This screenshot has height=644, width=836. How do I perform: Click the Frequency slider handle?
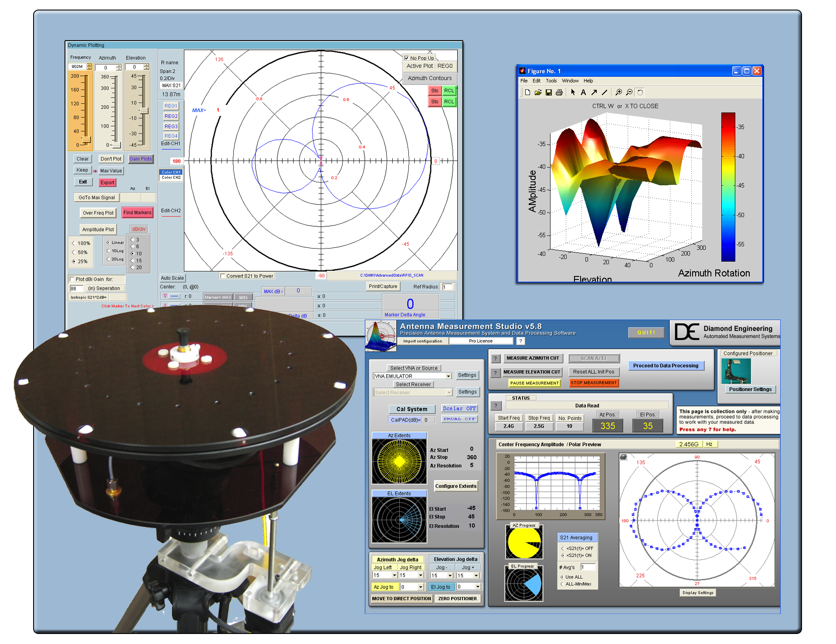[x=86, y=140]
